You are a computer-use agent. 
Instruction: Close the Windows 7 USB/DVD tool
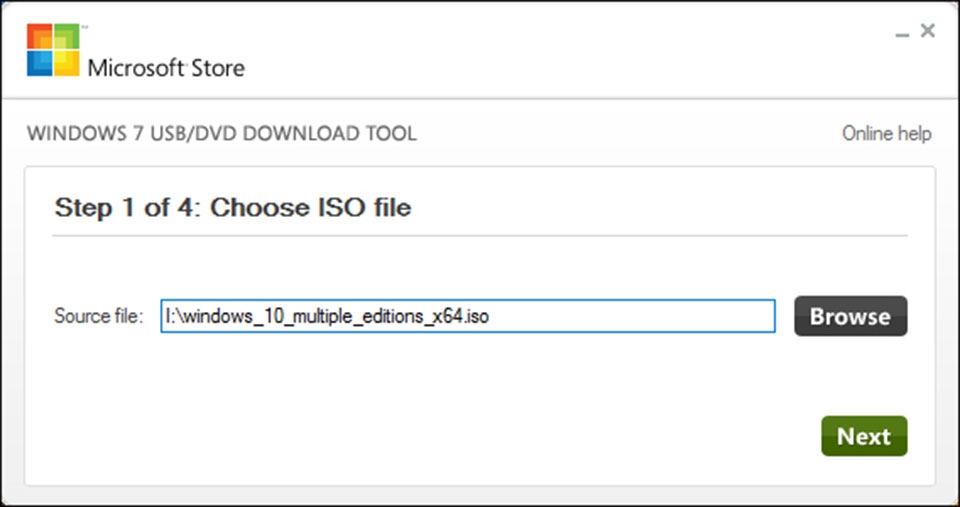click(x=928, y=30)
